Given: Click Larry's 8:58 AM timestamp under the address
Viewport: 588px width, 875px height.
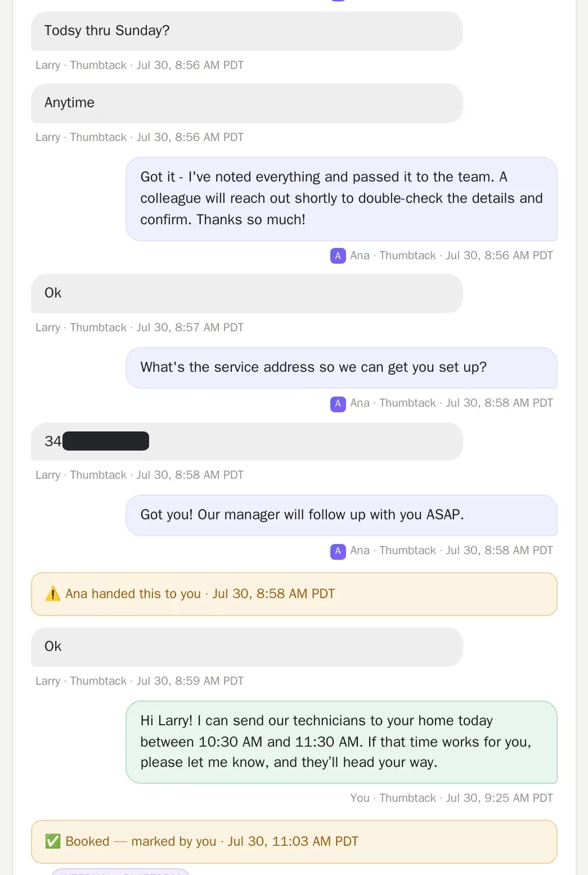Looking at the screenshot, I should pos(190,475).
